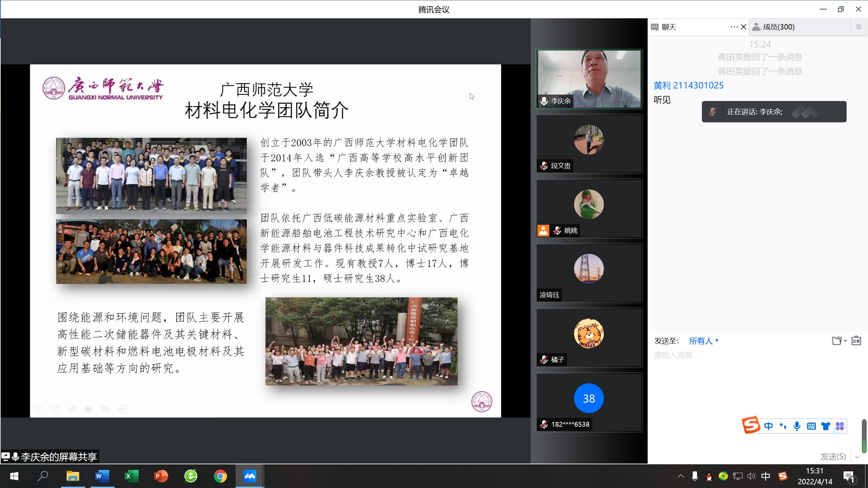Image resolution: width=868 pixels, height=488 pixels.
Task: Close the 聊天 chat panel
Action: coord(744,27)
